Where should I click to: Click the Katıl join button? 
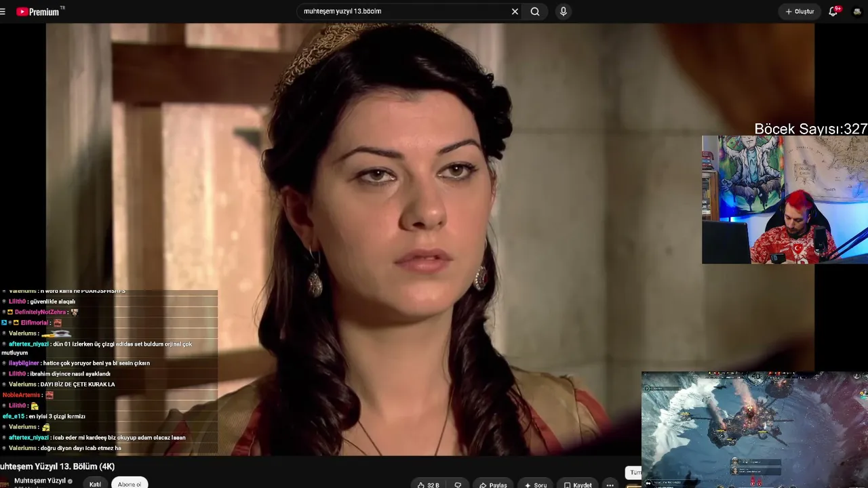pos(96,484)
